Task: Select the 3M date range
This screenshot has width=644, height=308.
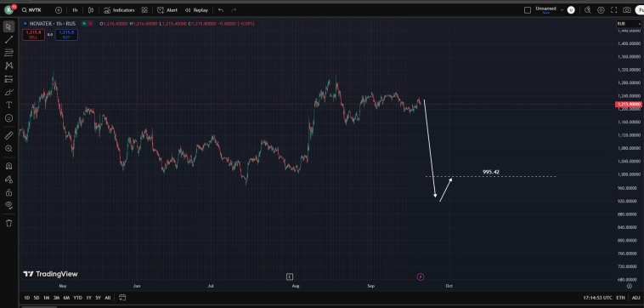Action: coord(56,298)
